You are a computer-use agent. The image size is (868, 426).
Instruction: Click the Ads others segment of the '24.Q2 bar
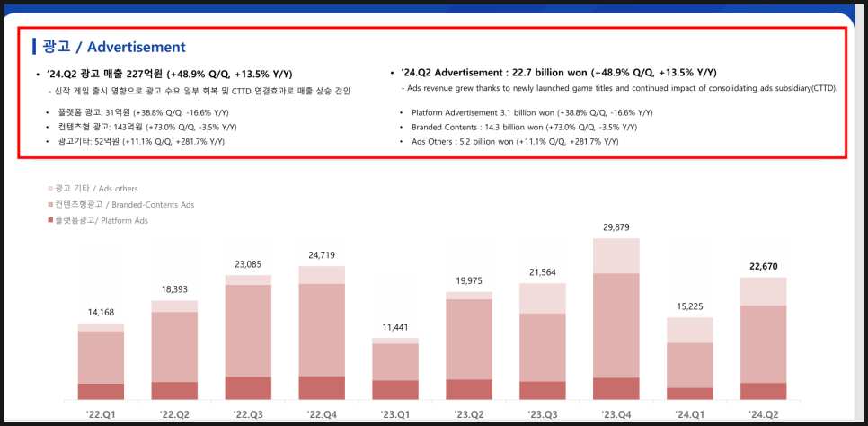764,291
